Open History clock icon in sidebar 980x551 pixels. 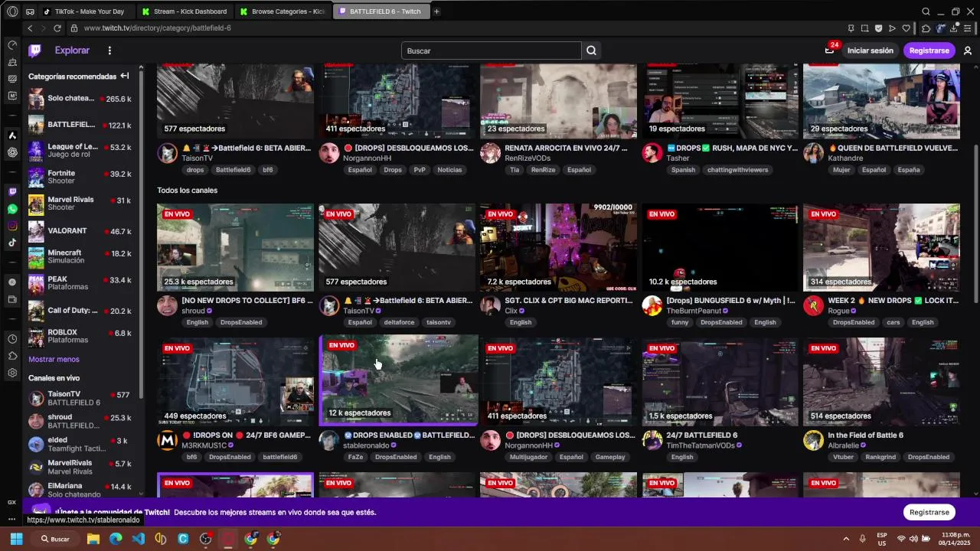[x=12, y=339]
